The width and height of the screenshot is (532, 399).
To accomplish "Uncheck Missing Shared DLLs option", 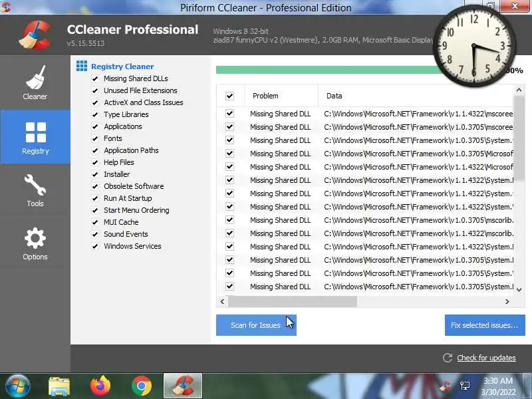I will coord(95,78).
